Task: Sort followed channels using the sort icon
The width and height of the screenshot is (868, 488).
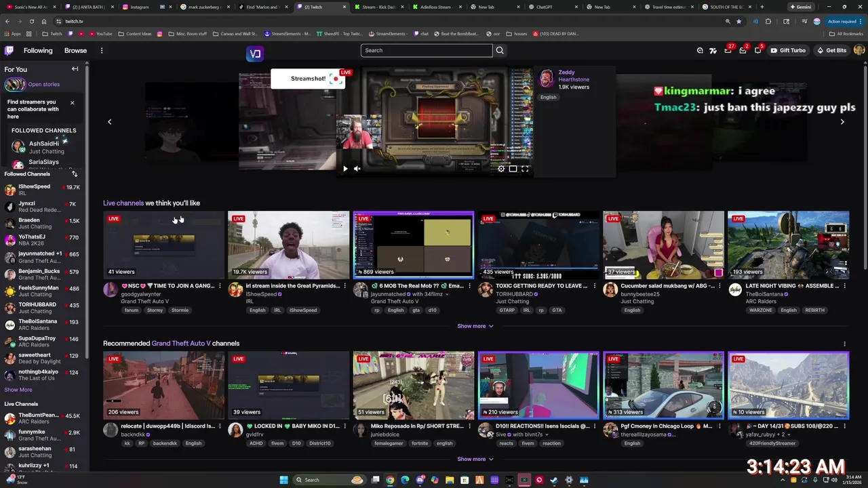Action: tap(75, 174)
